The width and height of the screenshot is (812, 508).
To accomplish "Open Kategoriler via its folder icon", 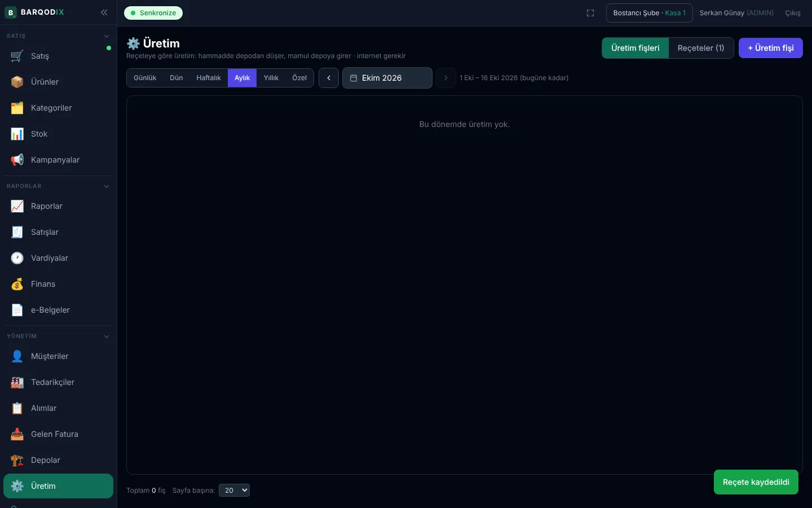I will click(x=17, y=108).
